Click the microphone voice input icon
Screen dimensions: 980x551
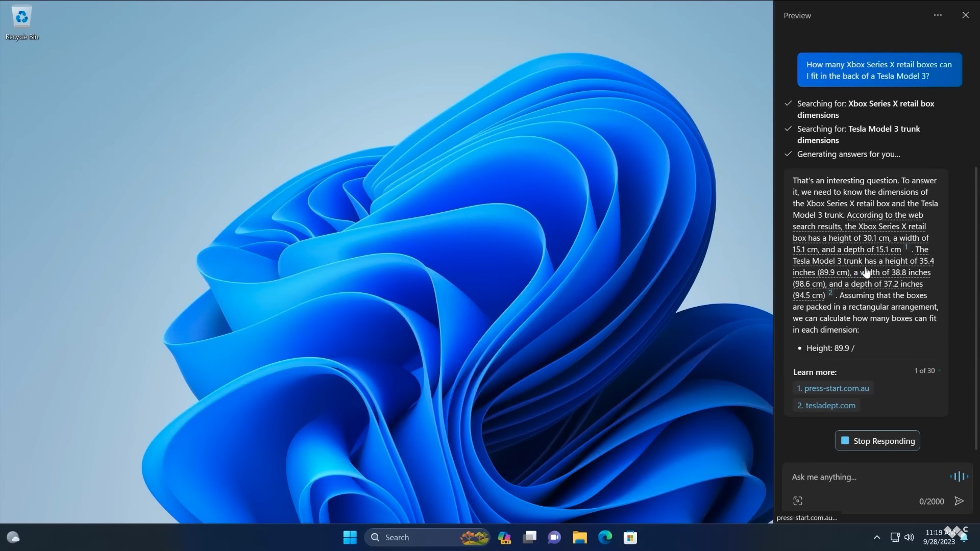point(959,477)
